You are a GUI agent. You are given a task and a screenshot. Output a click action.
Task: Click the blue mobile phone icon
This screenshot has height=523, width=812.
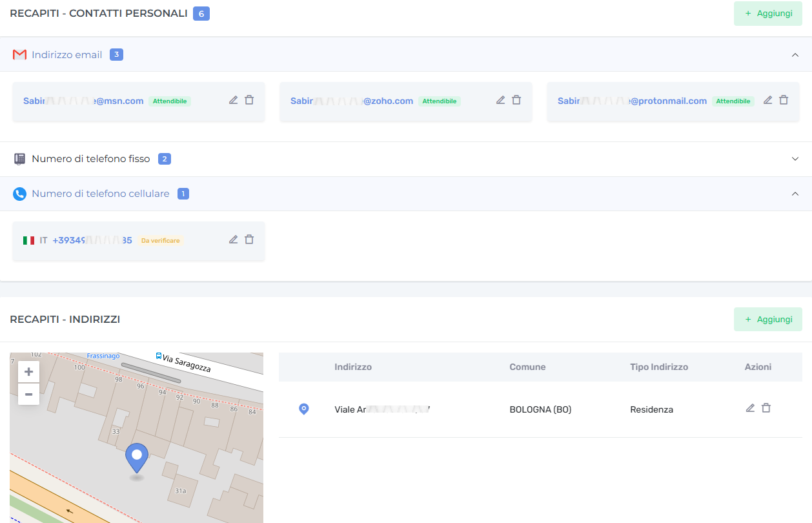coord(19,194)
